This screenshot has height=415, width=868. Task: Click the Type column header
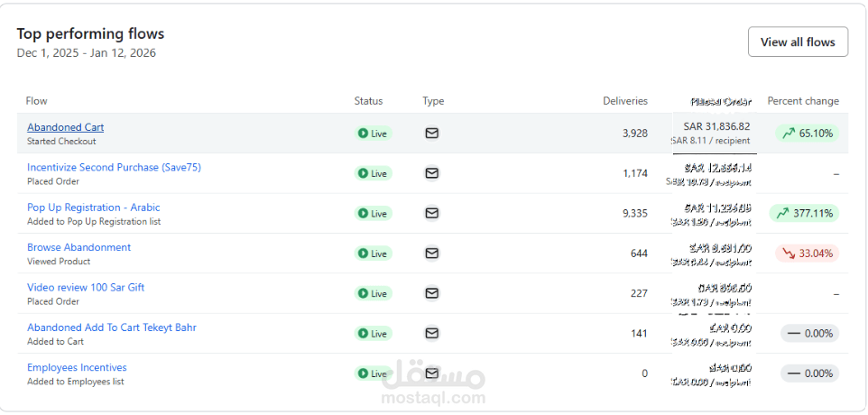coord(433,101)
